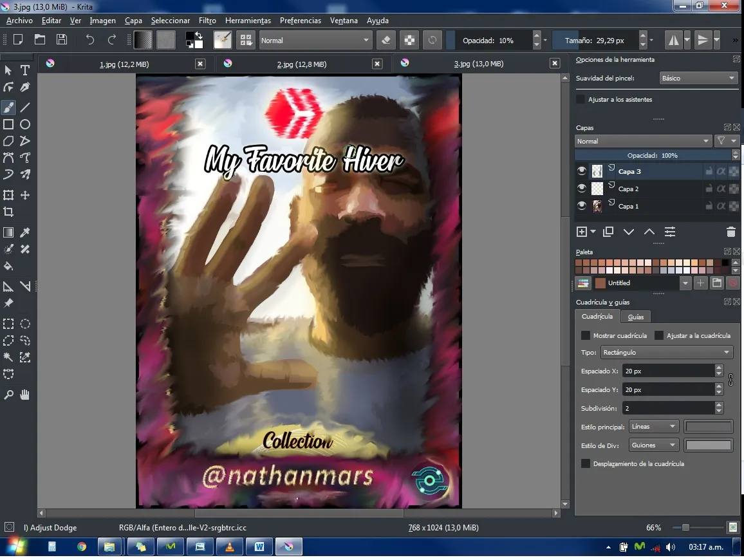Move layer up in stack
The image size is (744, 560).
(x=649, y=232)
